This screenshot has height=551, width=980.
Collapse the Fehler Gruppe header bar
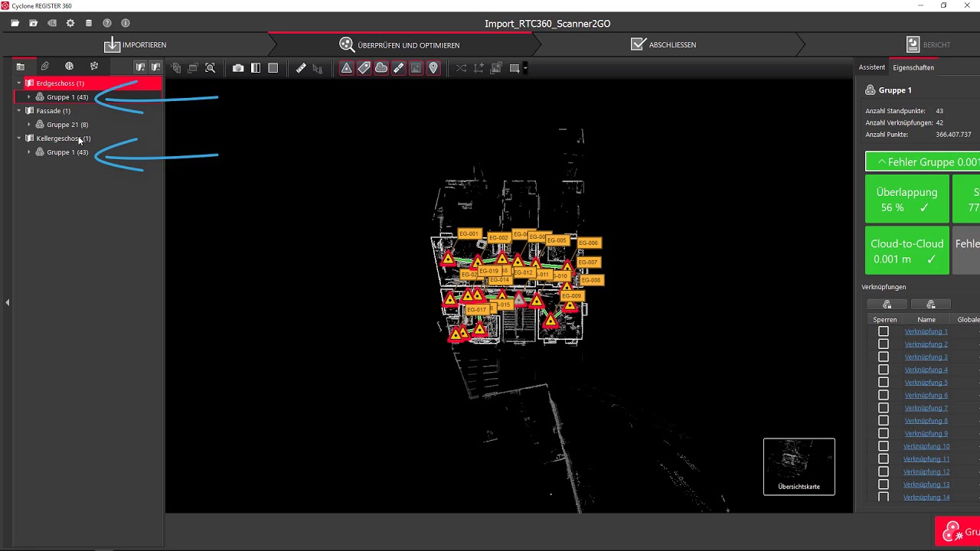(x=923, y=162)
